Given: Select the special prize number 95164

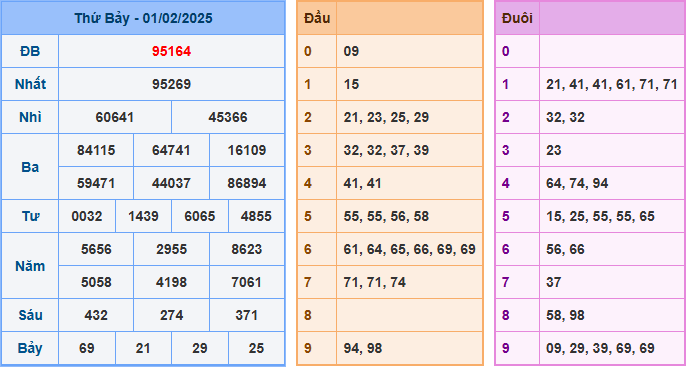Looking at the screenshot, I should [x=171, y=51].
